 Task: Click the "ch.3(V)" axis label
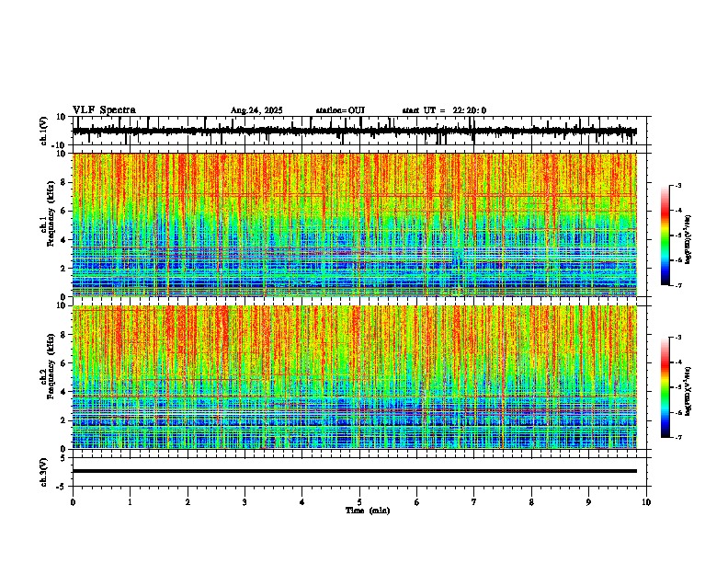pyautogui.click(x=44, y=472)
